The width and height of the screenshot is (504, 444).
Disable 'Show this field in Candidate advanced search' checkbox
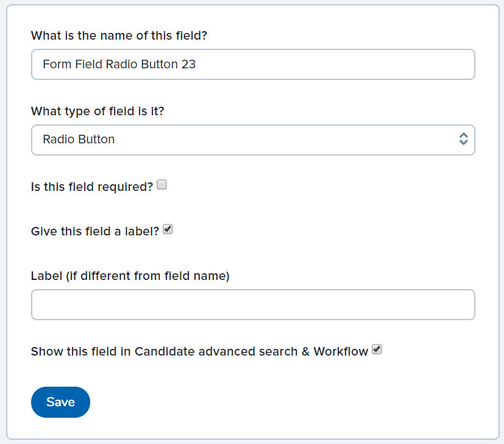point(377,349)
